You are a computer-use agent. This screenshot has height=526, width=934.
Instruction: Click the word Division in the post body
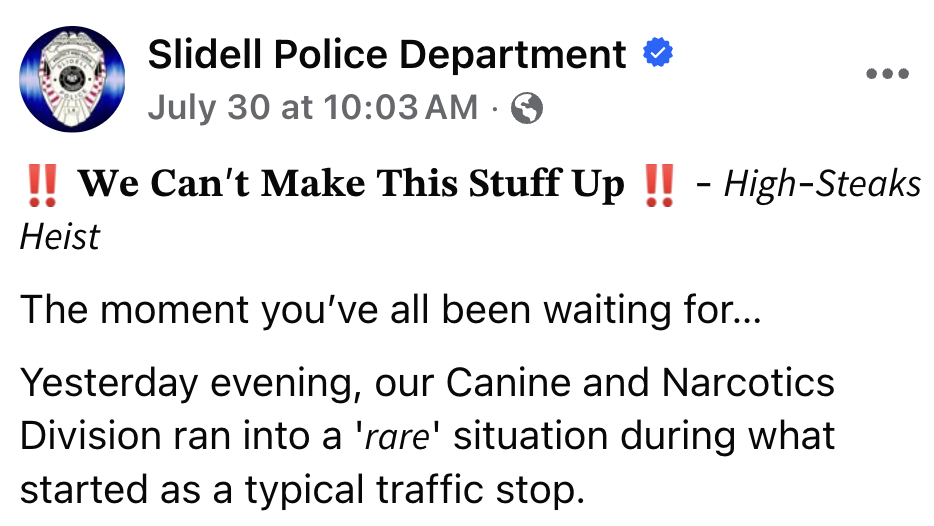click(91, 436)
